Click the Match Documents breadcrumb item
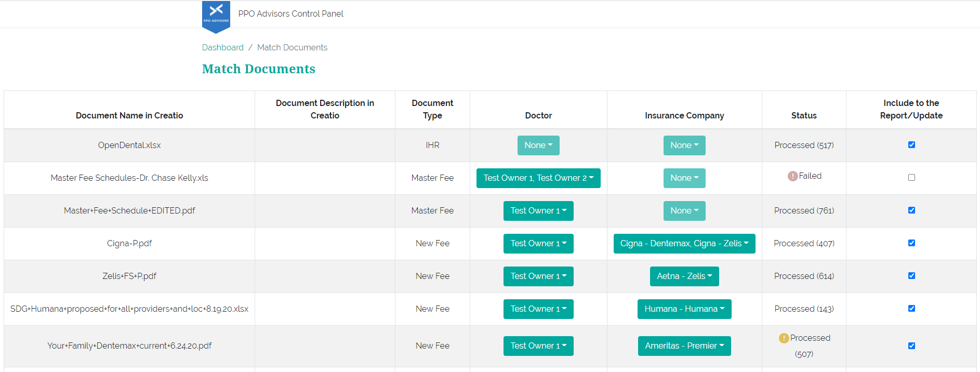The height and width of the screenshot is (372, 980). coord(292,47)
